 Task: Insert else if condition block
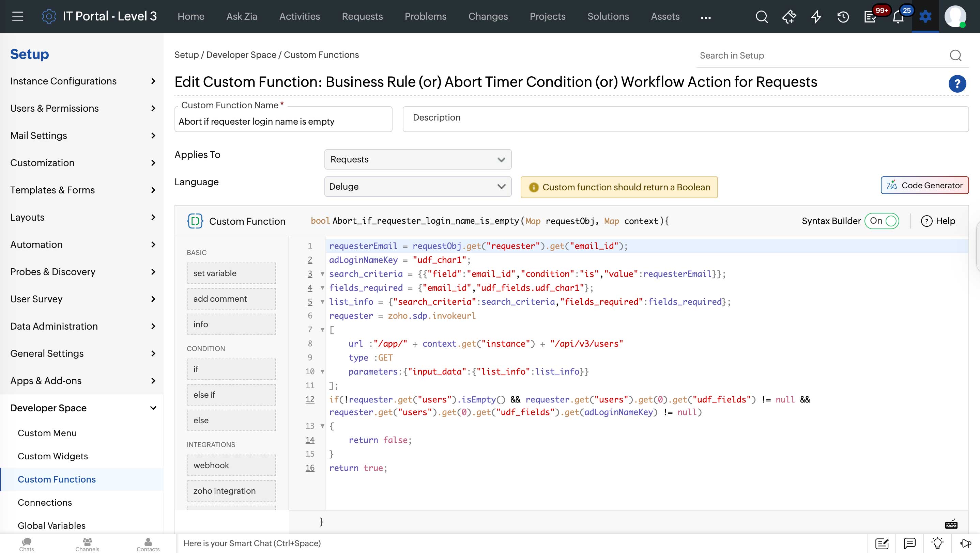231,395
